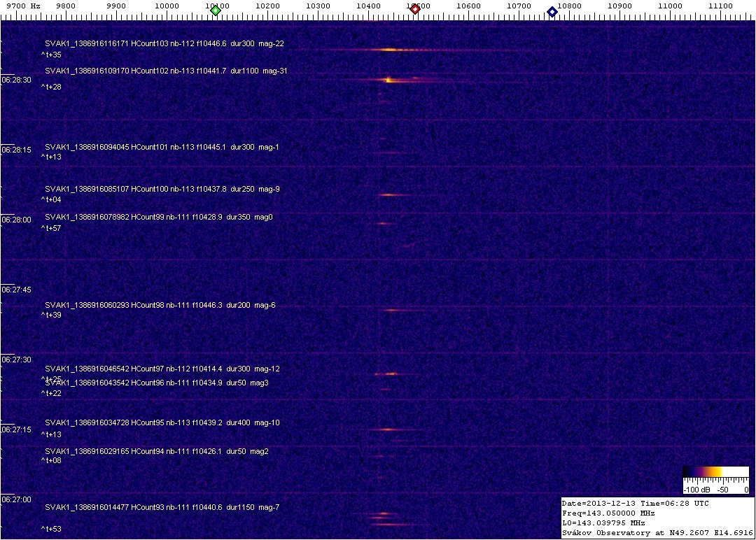This screenshot has height=540, width=756.
Task: Click the green diamond frequency marker
Action: click(216, 10)
